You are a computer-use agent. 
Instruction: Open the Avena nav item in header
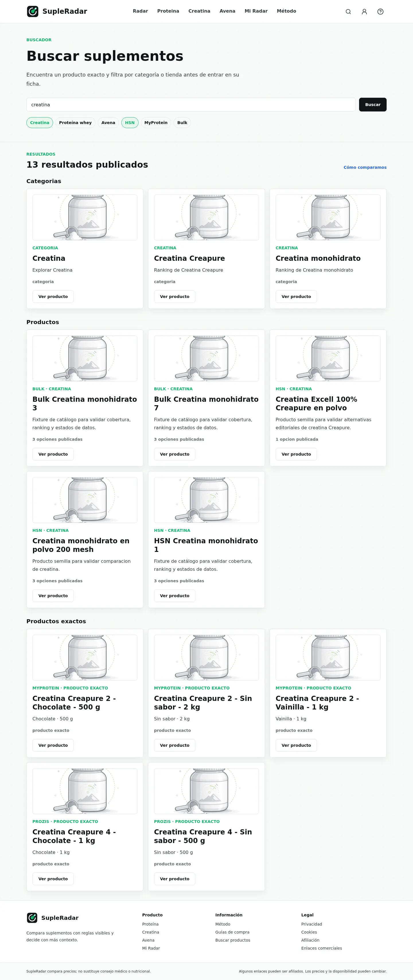click(227, 11)
